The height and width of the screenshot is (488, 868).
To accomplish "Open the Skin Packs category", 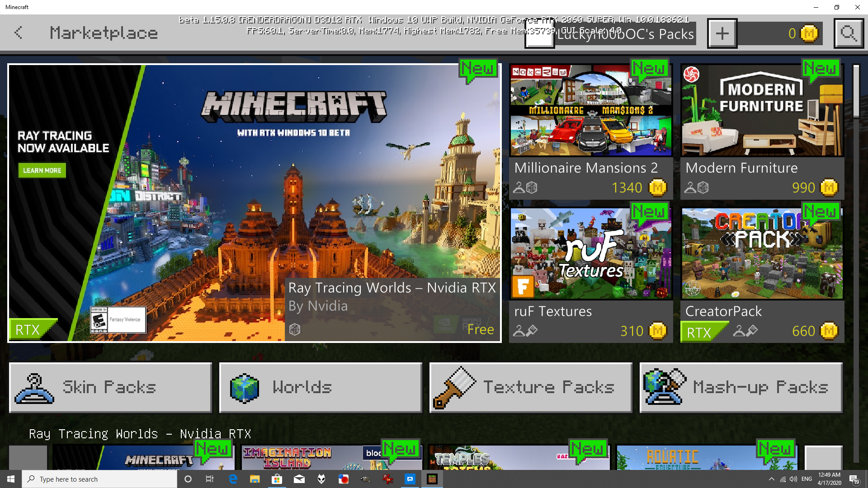I will 110,387.
